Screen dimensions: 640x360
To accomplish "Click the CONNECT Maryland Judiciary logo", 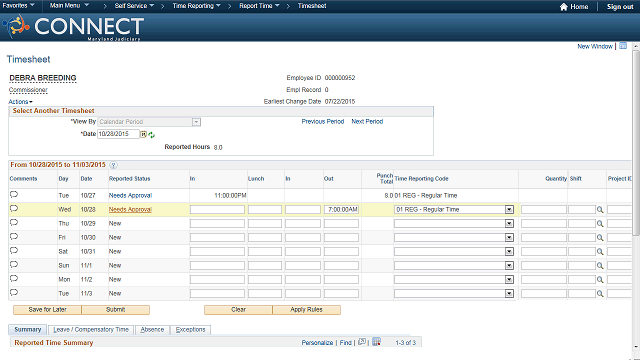I will click(x=73, y=27).
